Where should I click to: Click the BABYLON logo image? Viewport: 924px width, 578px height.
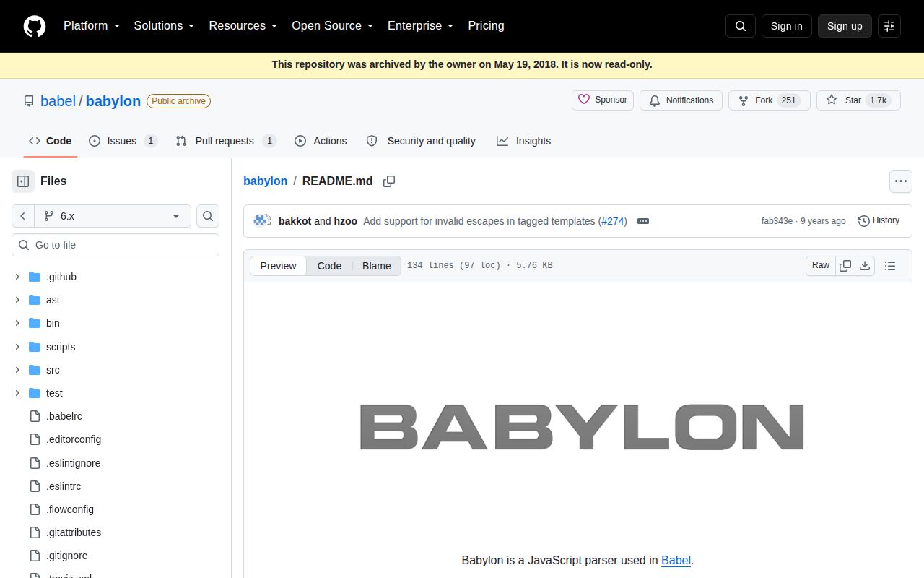(581, 426)
